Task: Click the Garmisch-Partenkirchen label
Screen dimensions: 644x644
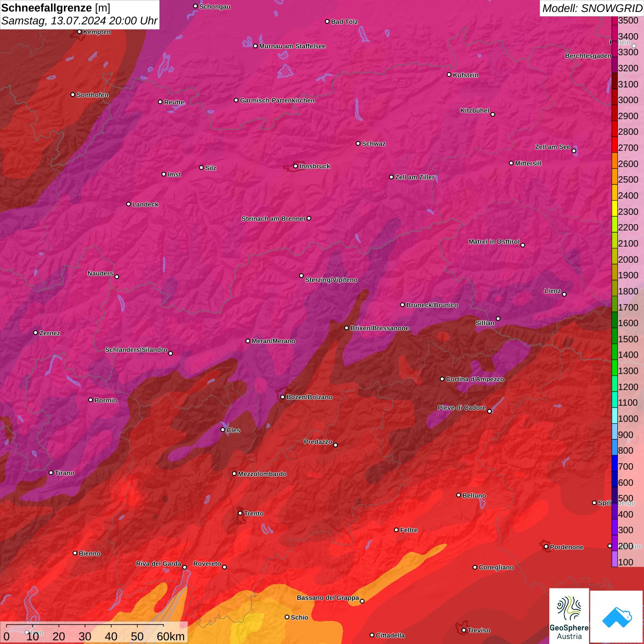Action: 277,100
